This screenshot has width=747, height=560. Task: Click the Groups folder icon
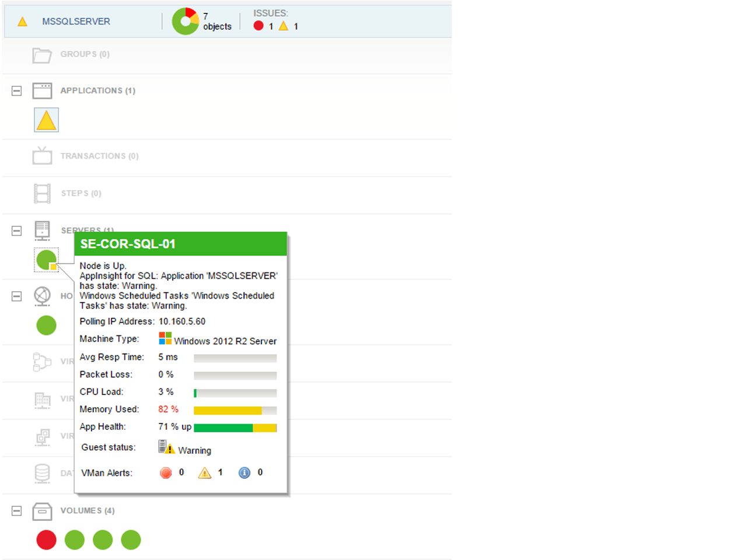pyautogui.click(x=42, y=55)
